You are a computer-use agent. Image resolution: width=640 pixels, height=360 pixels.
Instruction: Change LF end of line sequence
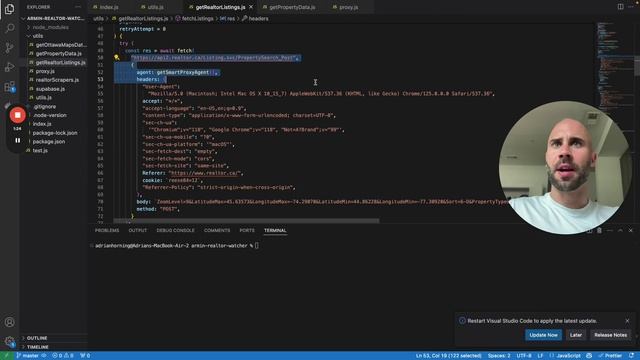pyautogui.click(x=540, y=356)
